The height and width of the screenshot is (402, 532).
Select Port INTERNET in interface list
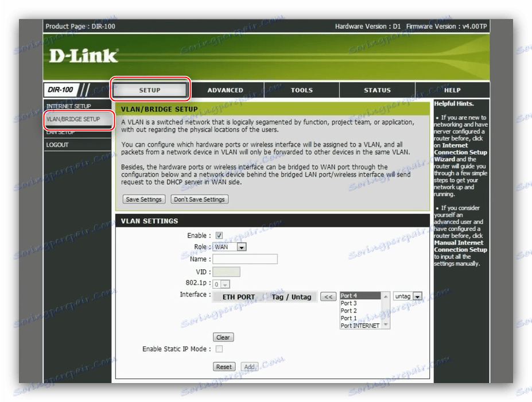360,326
